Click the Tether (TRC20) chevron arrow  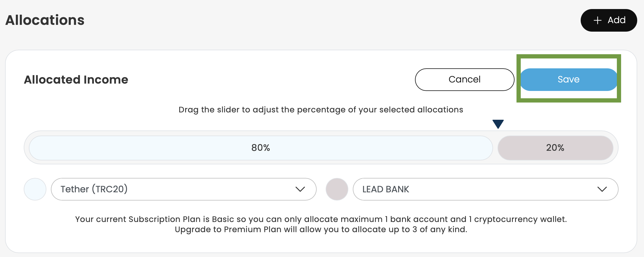(300, 189)
